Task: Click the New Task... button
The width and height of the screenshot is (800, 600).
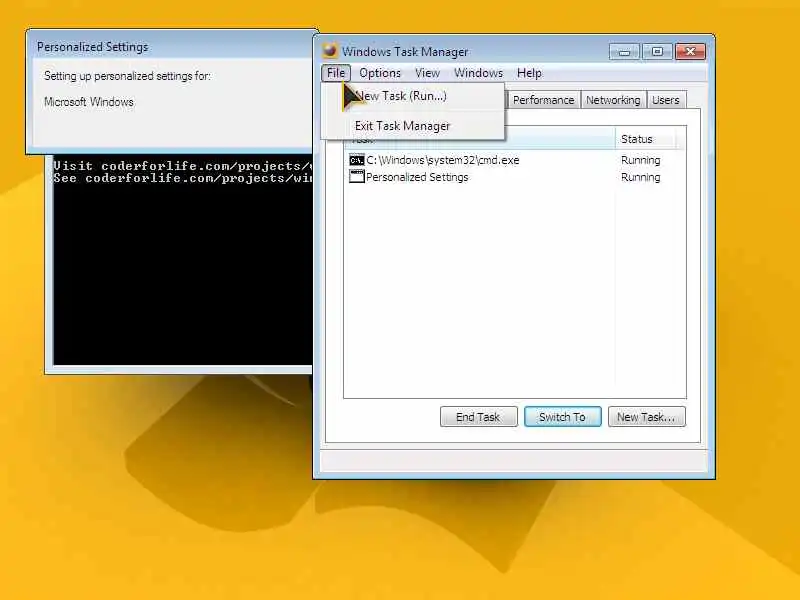Action: [x=646, y=417]
